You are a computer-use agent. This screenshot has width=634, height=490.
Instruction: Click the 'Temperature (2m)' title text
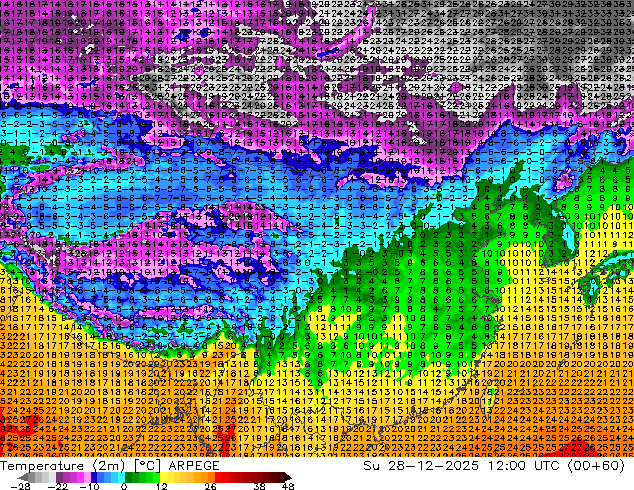tap(62, 466)
